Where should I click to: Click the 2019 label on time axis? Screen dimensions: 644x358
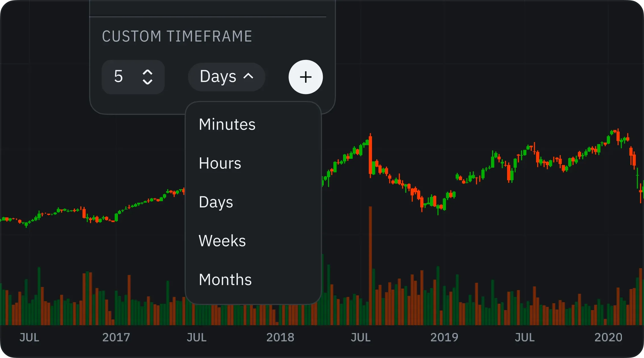pyautogui.click(x=444, y=337)
